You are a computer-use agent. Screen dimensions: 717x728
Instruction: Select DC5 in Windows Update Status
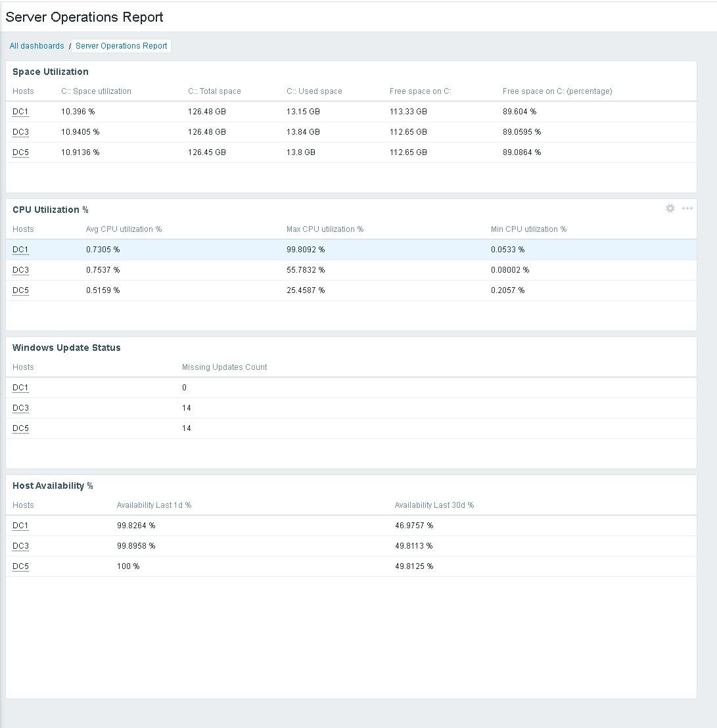20,428
